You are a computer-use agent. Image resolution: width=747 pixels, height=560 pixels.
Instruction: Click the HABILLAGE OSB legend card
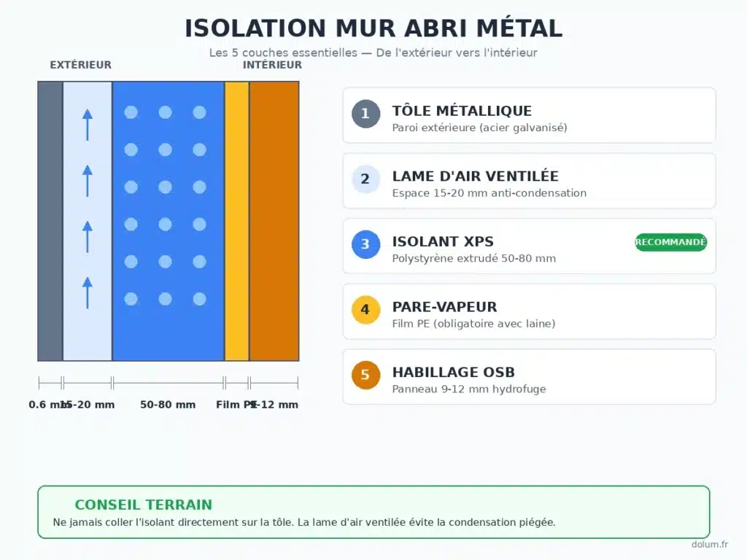[530, 377]
